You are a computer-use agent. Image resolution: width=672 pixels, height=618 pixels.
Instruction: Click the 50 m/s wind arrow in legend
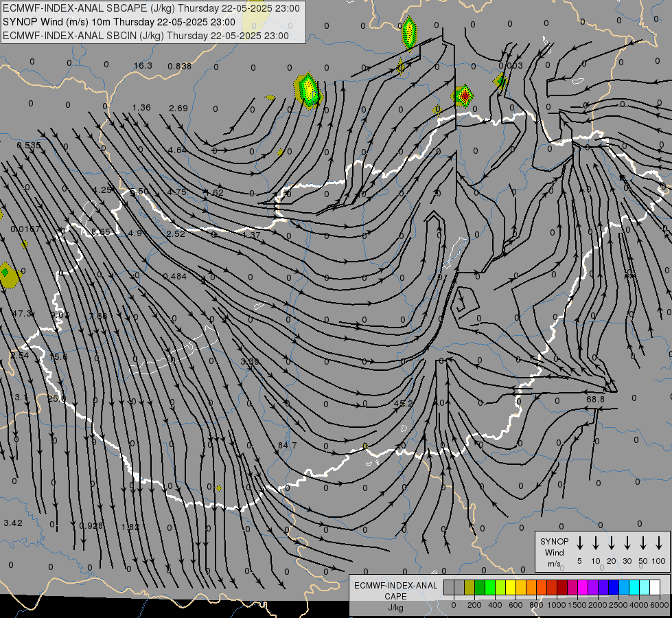coord(643,543)
